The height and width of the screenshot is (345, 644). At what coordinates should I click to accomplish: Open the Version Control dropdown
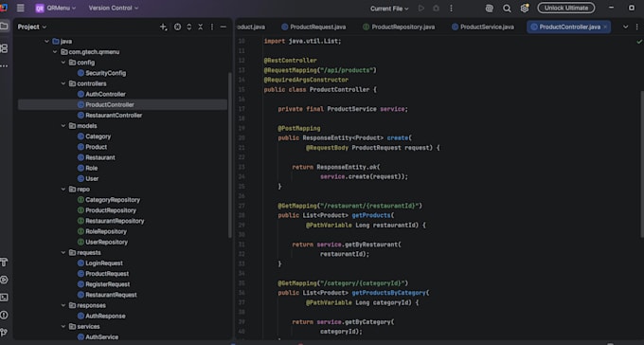pyautogui.click(x=114, y=8)
